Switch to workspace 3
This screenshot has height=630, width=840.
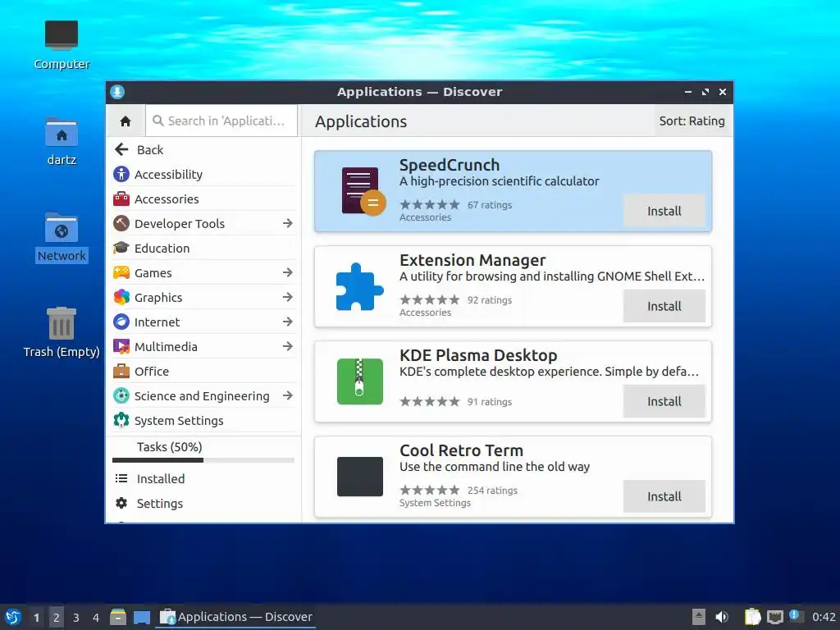(76, 617)
